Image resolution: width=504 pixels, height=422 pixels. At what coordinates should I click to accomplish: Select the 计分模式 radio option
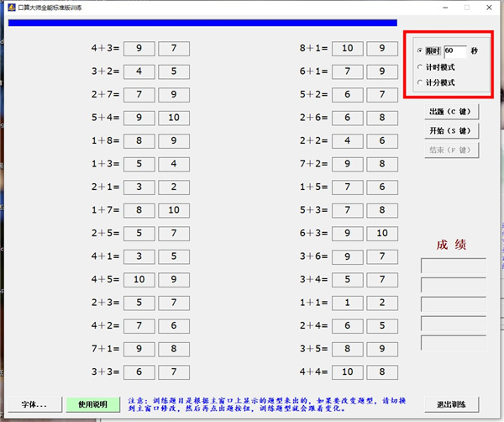[436, 82]
